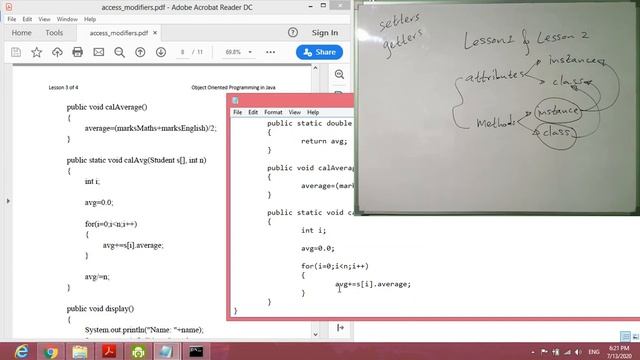The height and width of the screenshot is (360, 640).
Task: Close the access_modifiers.pdf tab
Action: pyautogui.click(x=155, y=33)
